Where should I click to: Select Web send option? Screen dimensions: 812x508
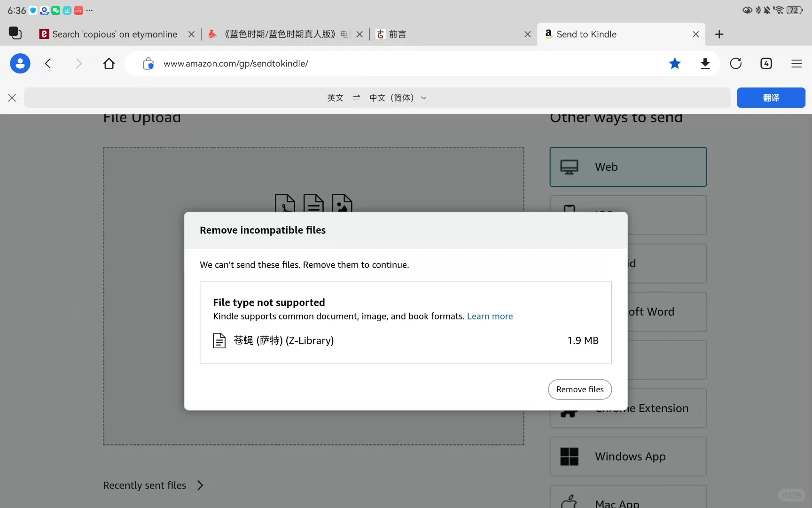click(x=628, y=167)
